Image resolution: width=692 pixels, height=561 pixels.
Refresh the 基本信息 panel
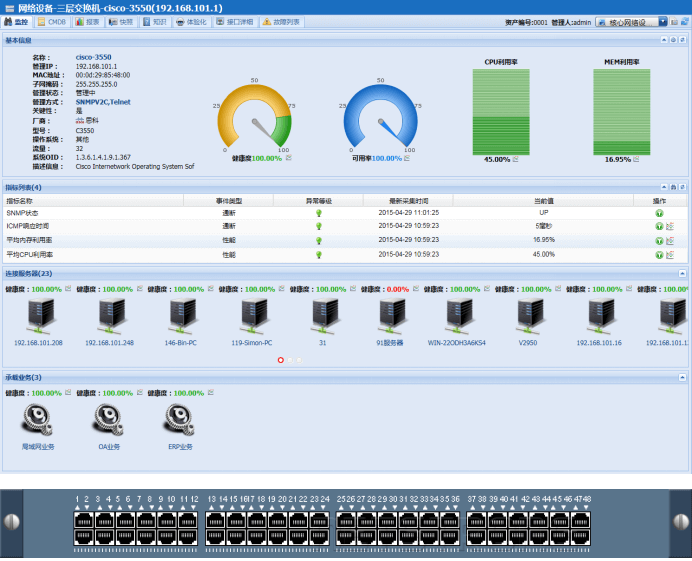pyautogui.click(x=682, y=40)
